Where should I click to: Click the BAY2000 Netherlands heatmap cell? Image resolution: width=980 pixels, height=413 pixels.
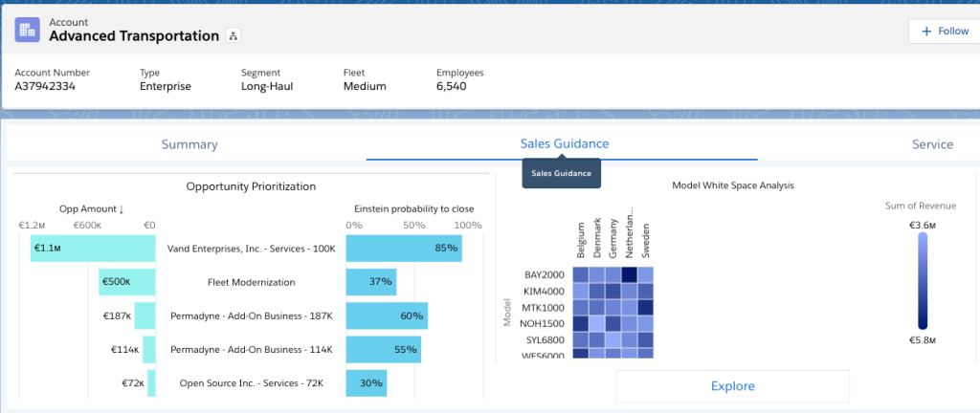[630, 274]
